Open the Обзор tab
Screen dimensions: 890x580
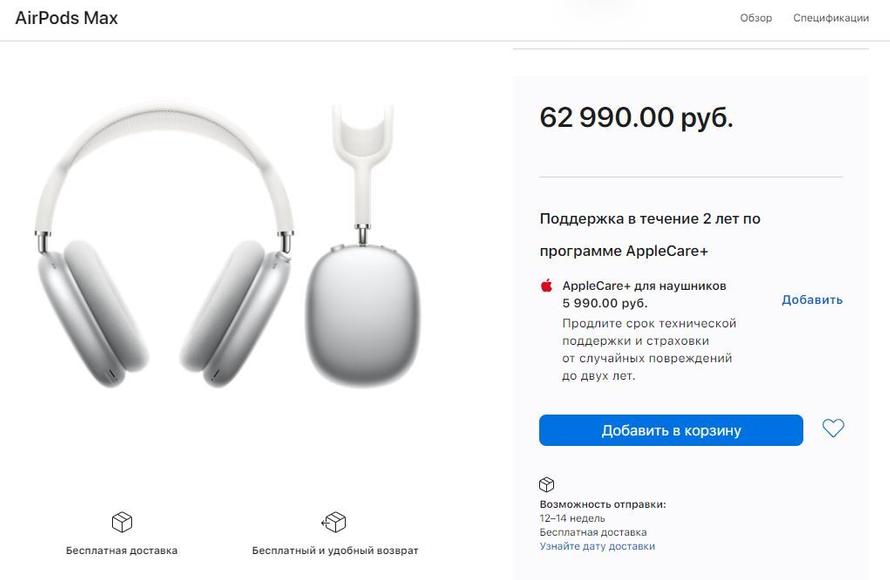(x=755, y=18)
